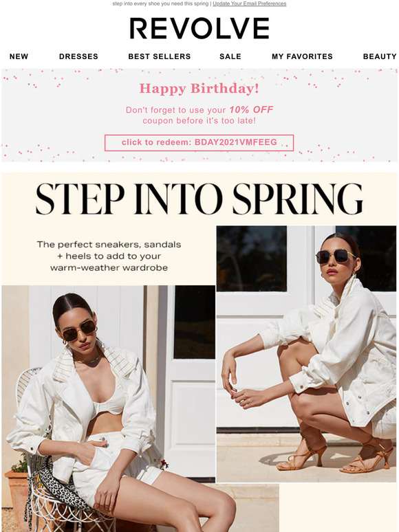Click the preheader text about spring shoes

(160, 3)
